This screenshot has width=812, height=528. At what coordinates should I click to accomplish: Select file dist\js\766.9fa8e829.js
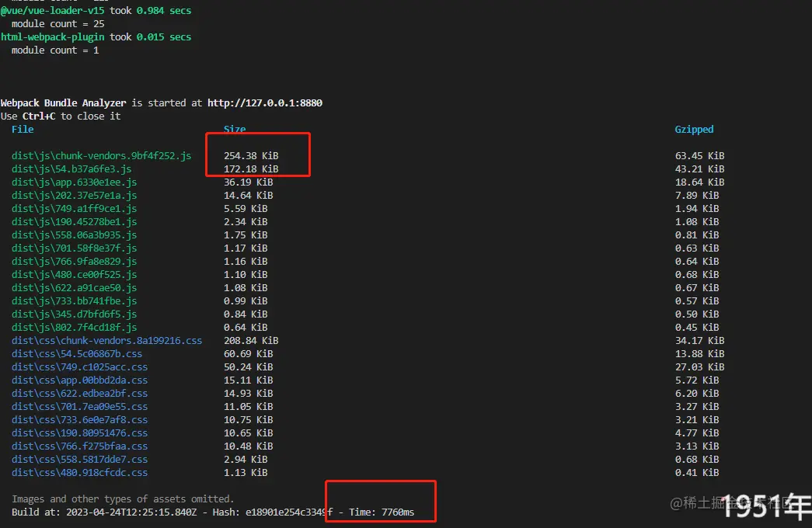[74, 262]
